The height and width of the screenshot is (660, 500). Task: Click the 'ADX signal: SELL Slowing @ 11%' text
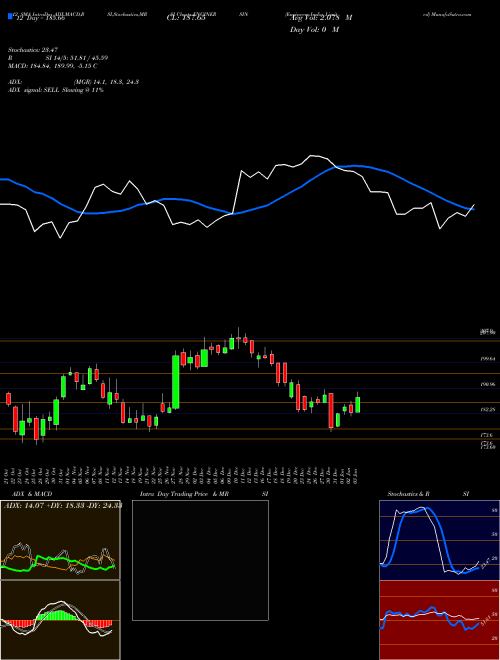point(56,90)
